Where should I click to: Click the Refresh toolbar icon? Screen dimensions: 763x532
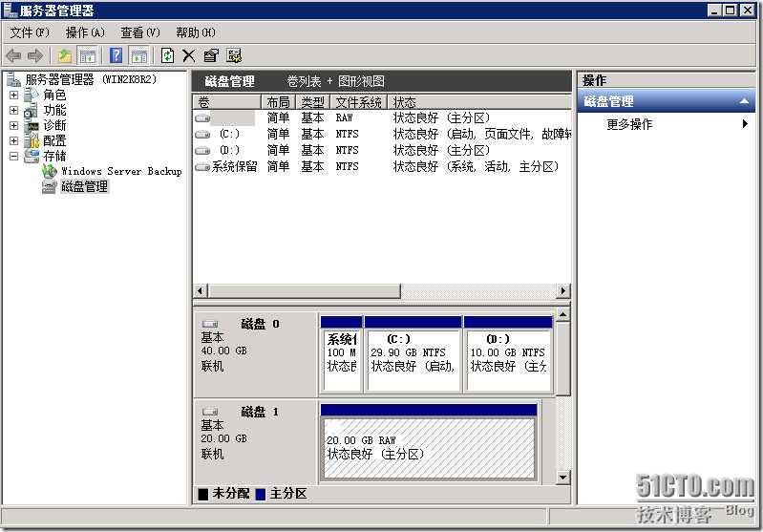pyautogui.click(x=167, y=55)
